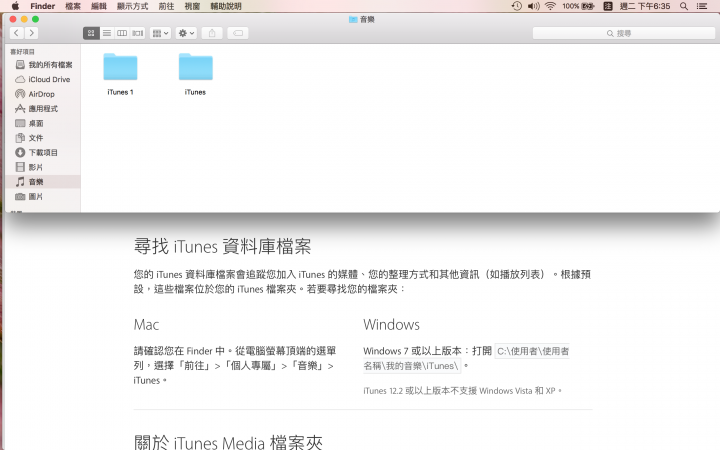
Task: Switch Finder to icon view
Action: pyautogui.click(x=91, y=33)
